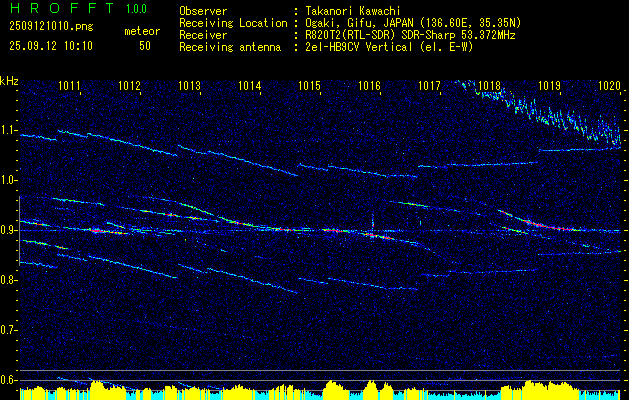Click the 1012 time axis marker
629x400 pixels.
pos(130,86)
